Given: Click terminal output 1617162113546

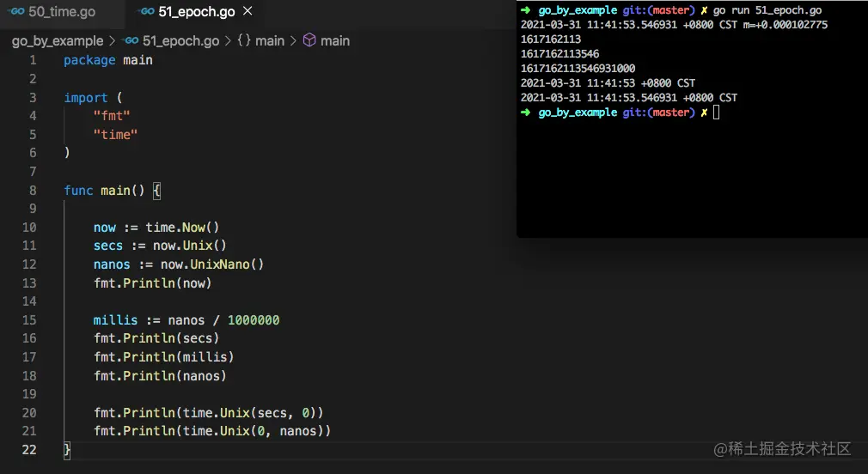Looking at the screenshot, I should pyautogui.click(x=559, y=54).
